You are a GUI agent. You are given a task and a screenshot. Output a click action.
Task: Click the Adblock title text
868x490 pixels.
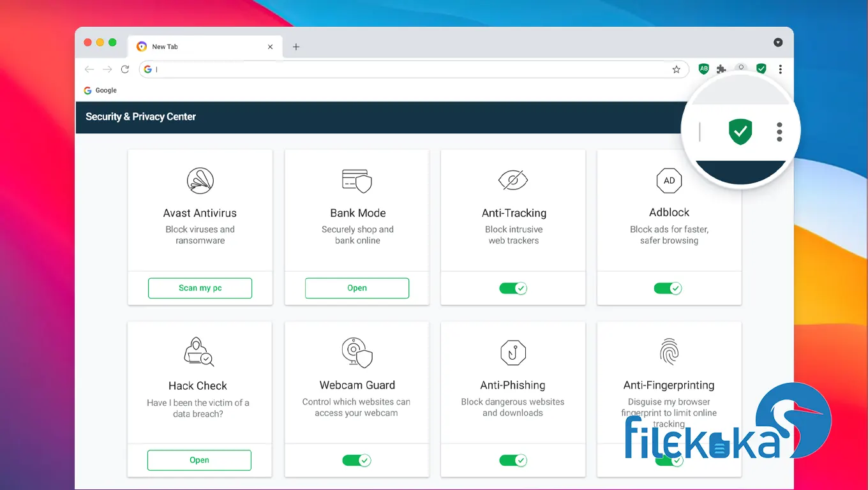pyautogui.click(x=669, y=212)
